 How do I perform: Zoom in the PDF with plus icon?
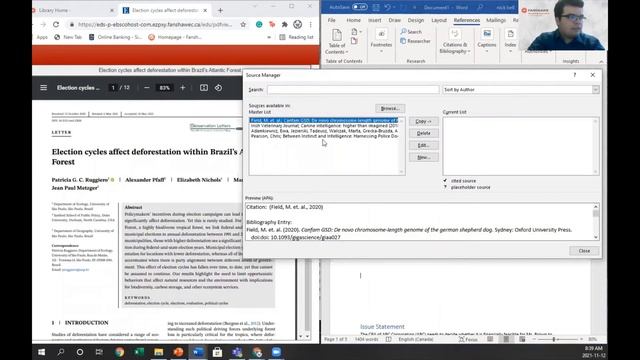pos(182,88)
